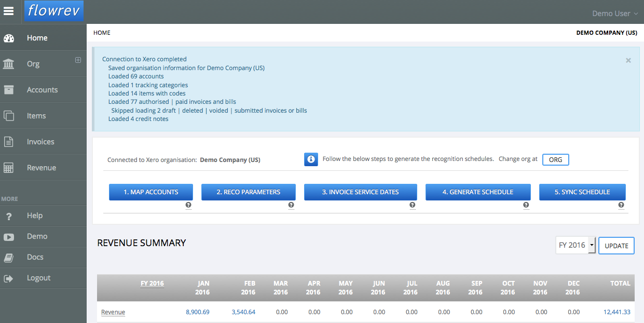The image size is (644, 323).
Task: Click the 1. Map Accounts button
Action: pyautogui.click(x=151, y=192)
